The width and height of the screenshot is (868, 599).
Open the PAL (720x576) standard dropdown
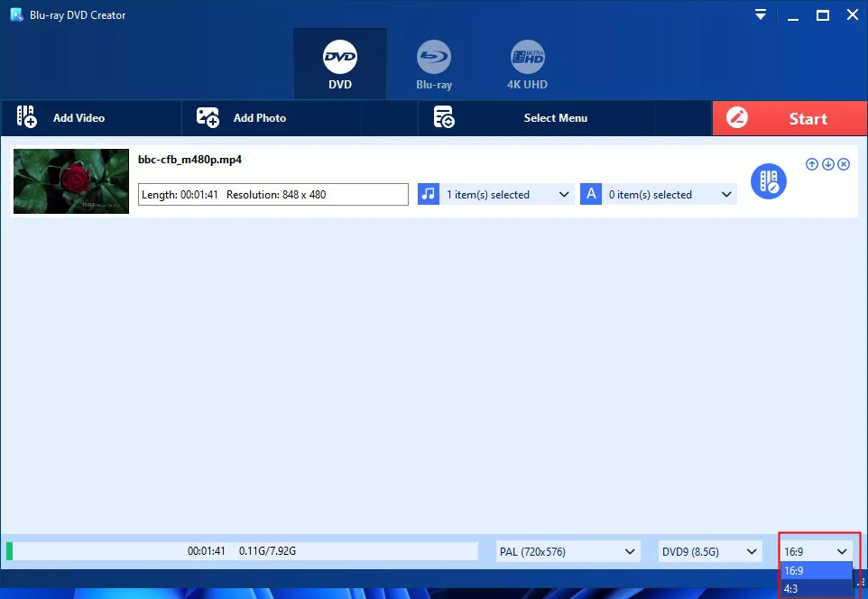568,551
